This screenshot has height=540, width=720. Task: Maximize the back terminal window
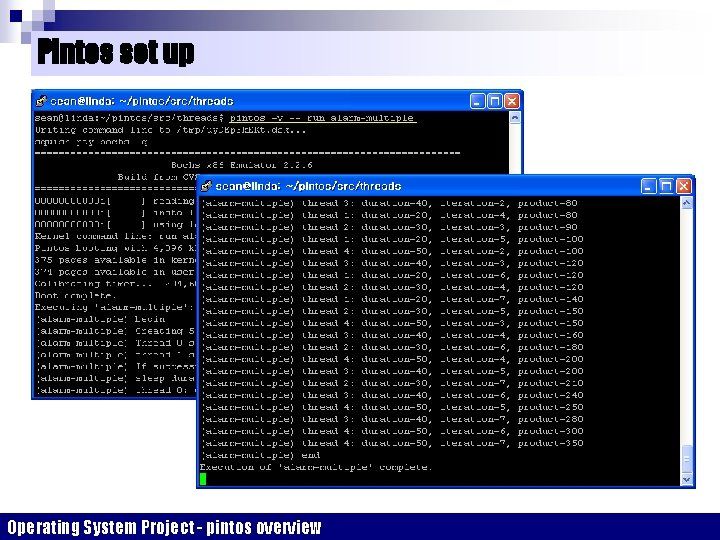tap(495, 101)
